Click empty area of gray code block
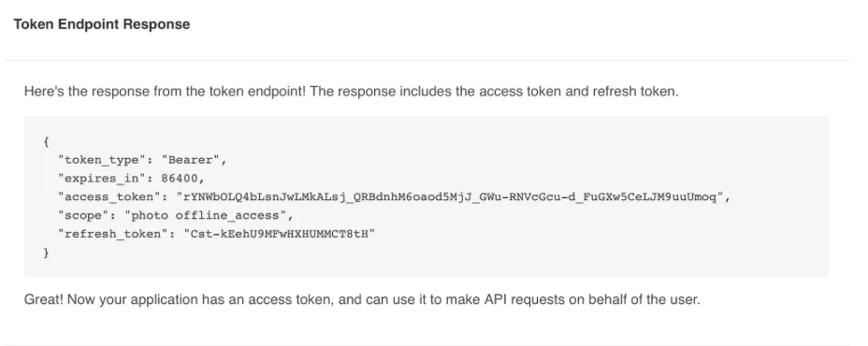Screen dimensions: 868x346 pyautogui.click(x=609, y=243)
